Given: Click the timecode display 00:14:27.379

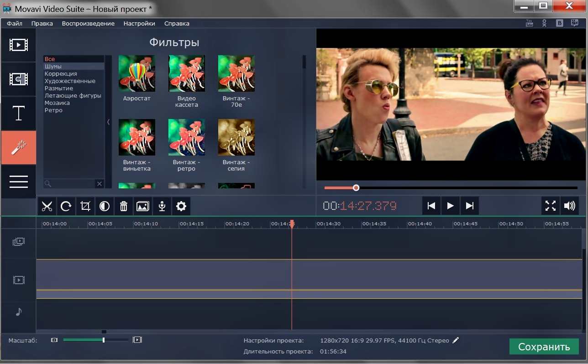Looking at the screenshot, I should (360, 206).
